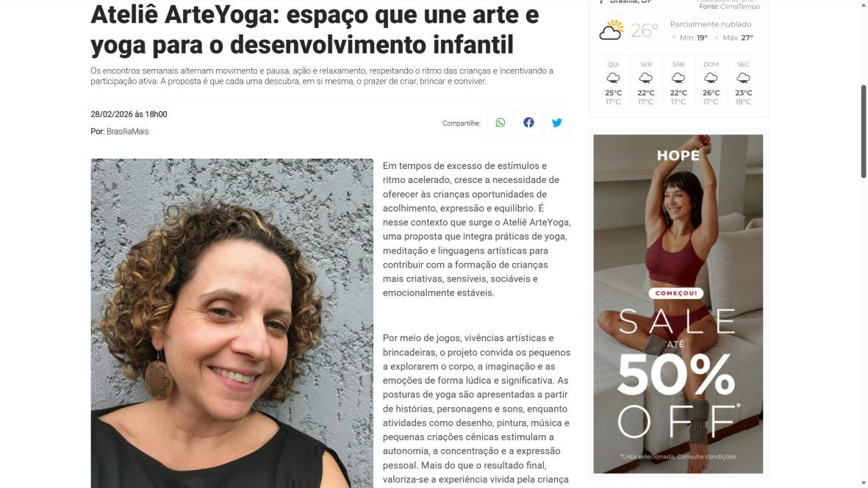Viewport: 868px width, 488px height.
Task: Open the ClimaTempo source link
Action: [739, 7]
